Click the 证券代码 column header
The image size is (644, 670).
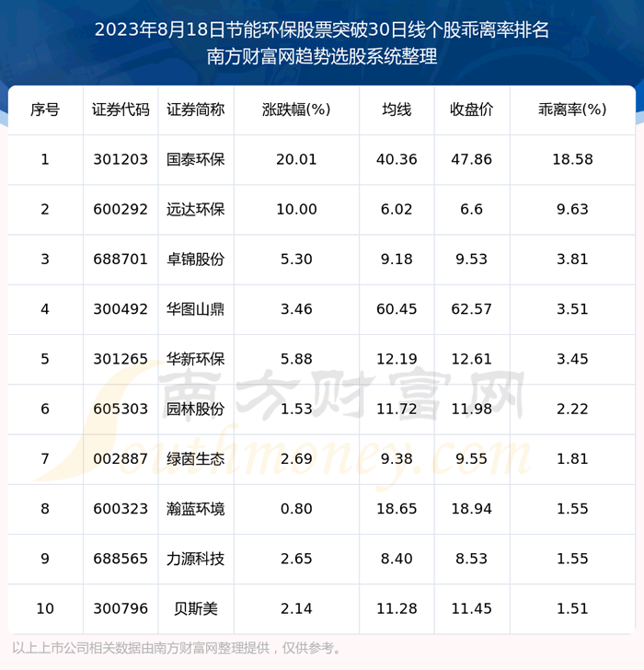pos(121,110)
